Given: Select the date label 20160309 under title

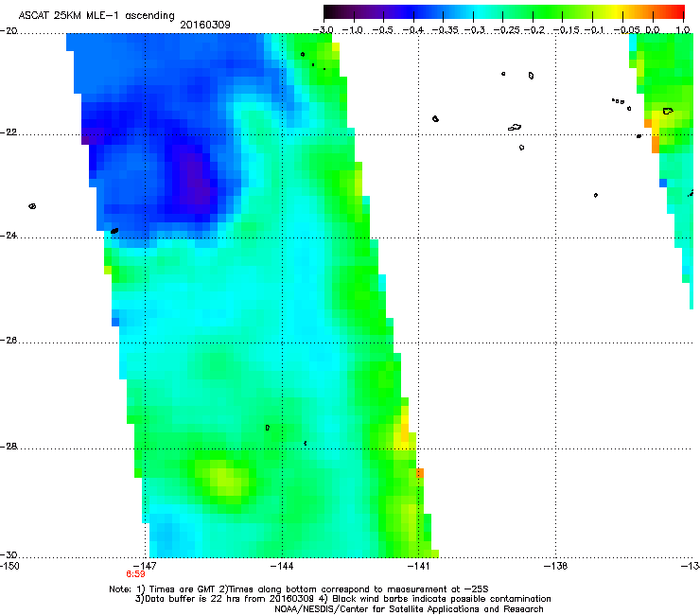Looking at the screenshot, I should coord(205,25).
